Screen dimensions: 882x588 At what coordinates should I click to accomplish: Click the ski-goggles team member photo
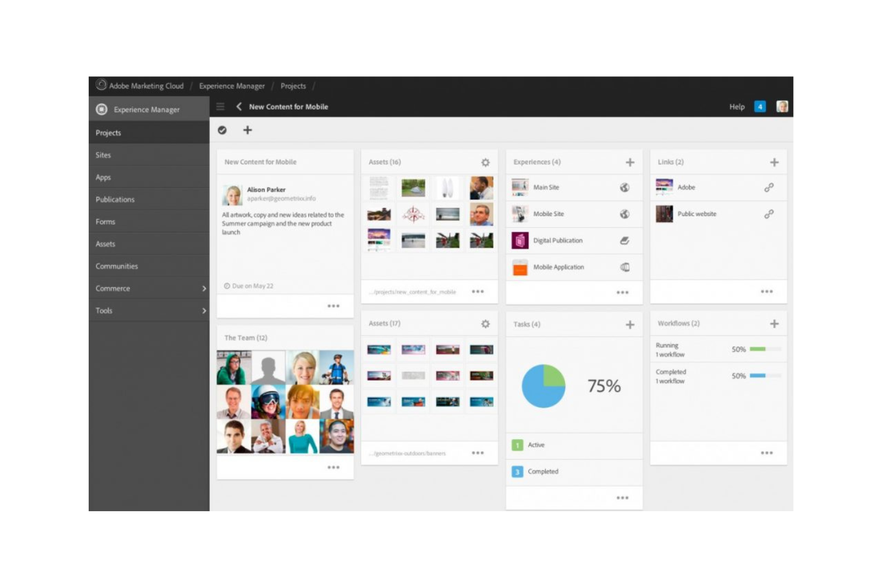point(268,402)
